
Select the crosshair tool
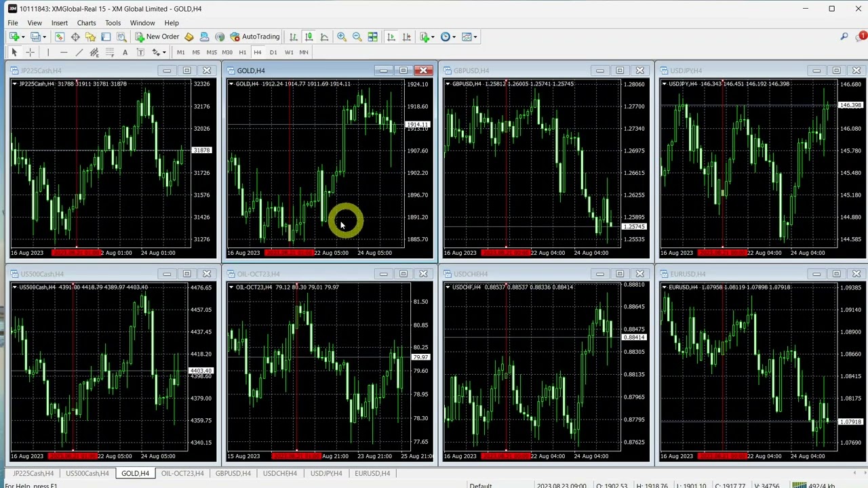tap(30, 52)
